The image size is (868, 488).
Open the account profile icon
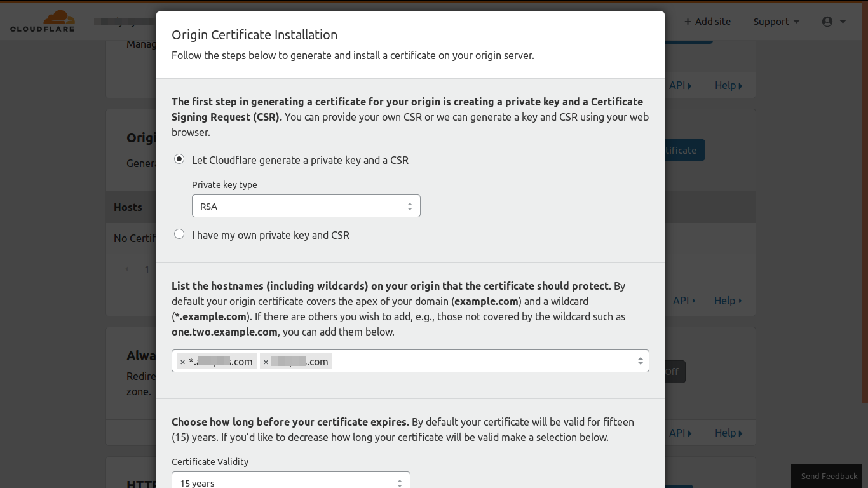pyautogui.click(x=828, y=21)
